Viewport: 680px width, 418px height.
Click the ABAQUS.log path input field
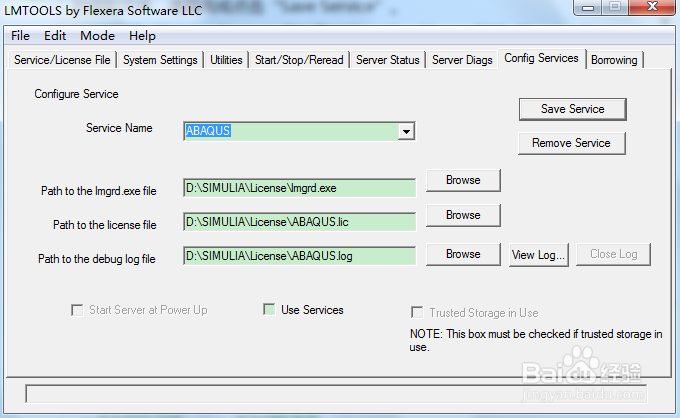pyautogui.click(x=300, y=256)
